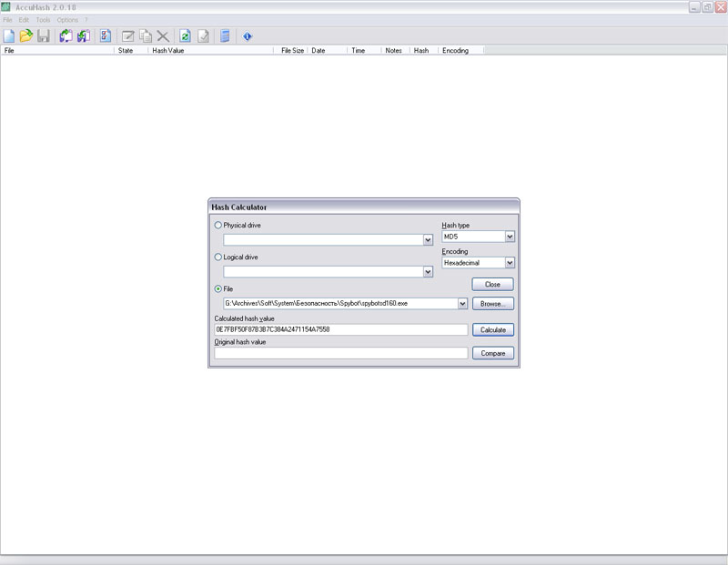The image size is (728, 565).
Task: Click the open folder toolbar icon
Action: (x=26, y=36)
